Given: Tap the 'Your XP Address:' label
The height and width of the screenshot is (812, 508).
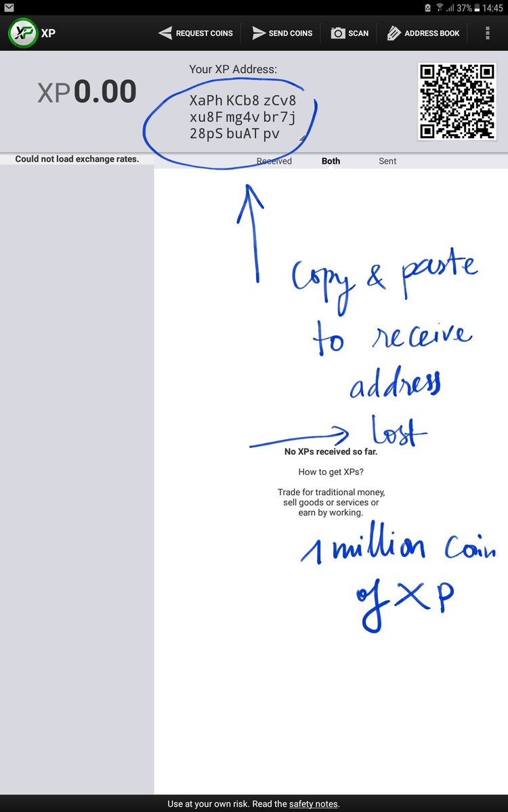Looking at the screenshot, I should coord(233,69).
